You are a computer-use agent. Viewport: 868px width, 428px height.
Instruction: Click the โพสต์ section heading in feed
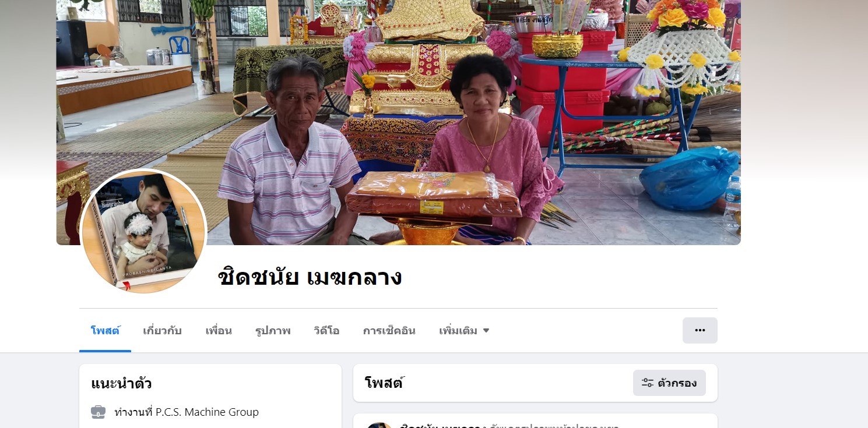[x=384, y=383]
